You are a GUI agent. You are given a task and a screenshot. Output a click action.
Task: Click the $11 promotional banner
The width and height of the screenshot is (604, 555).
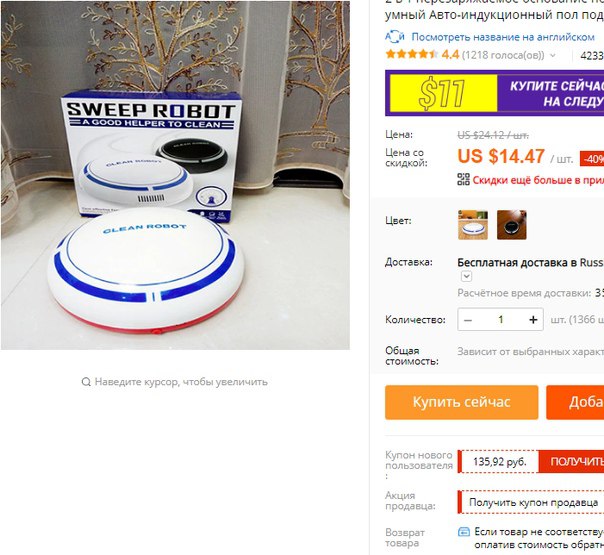click(x=495, y=93)
